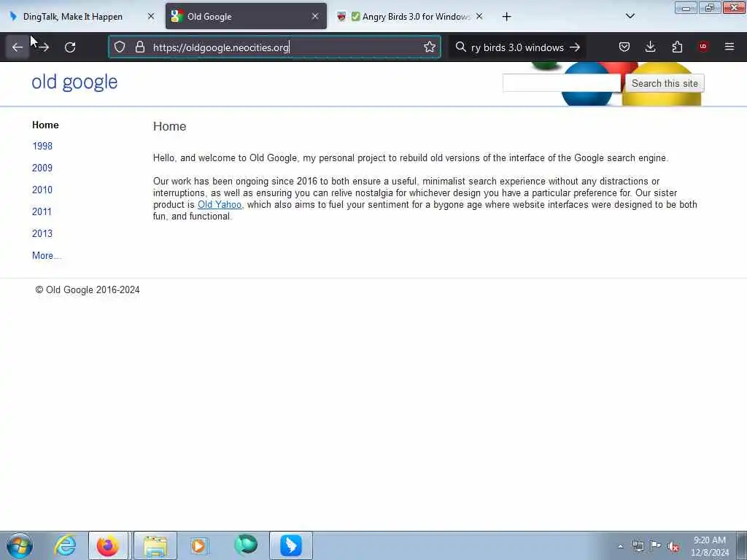Image resolution: width=747 pixels, height=560 pixels.
Task: Click the Show desktop strip beside the clock
Action: [x=740, y=545]
